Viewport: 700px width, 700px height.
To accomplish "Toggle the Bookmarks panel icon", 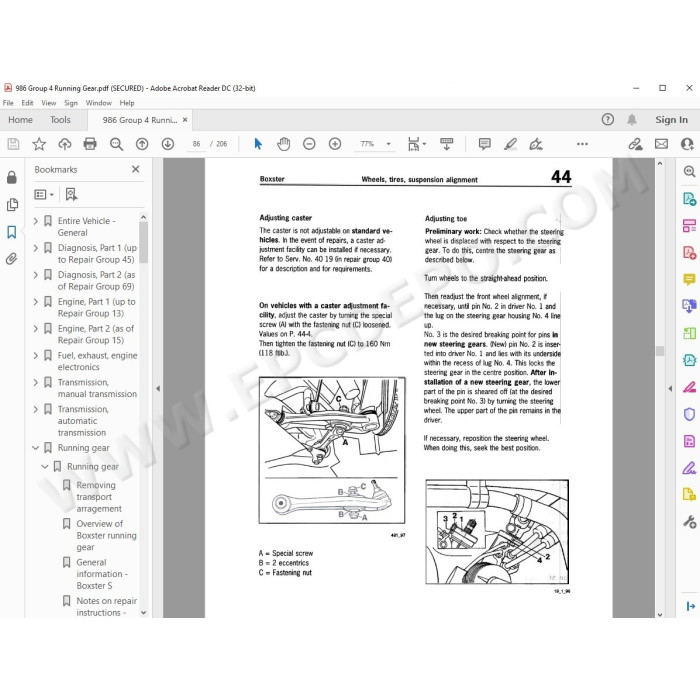I will tap(12, 232).
